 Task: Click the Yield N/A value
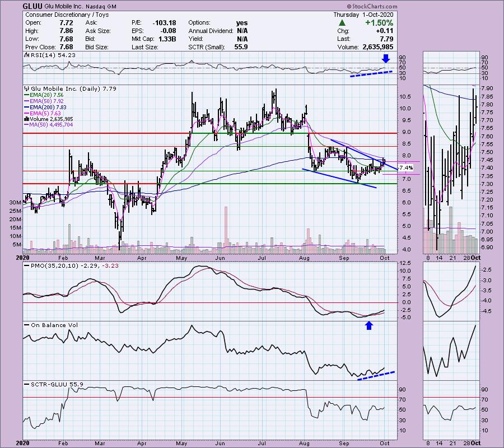pos(242,39)
